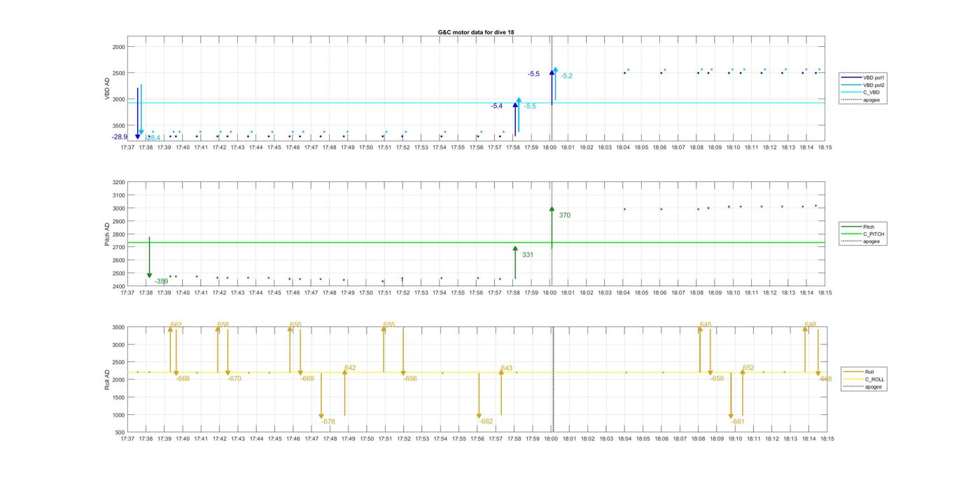Click the '-28.4' VBD value label

point(153,138)
